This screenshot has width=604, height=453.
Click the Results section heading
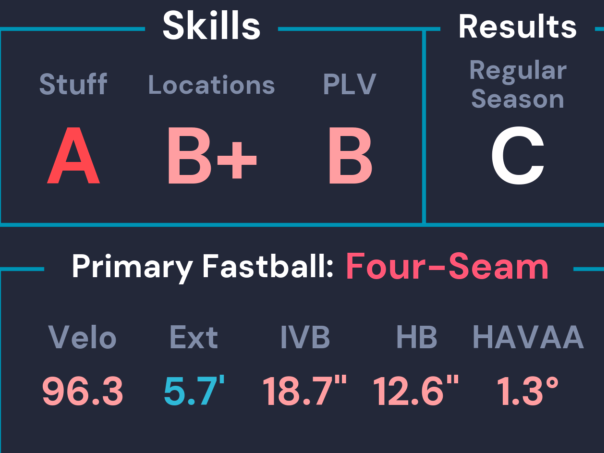[517, 27]
